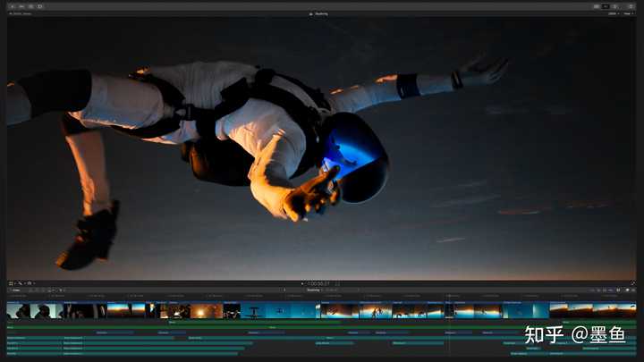This screenshot has width=644, height=362.
Task: Click the timecode display under the viewer
Action: click(x=318, y=283)
